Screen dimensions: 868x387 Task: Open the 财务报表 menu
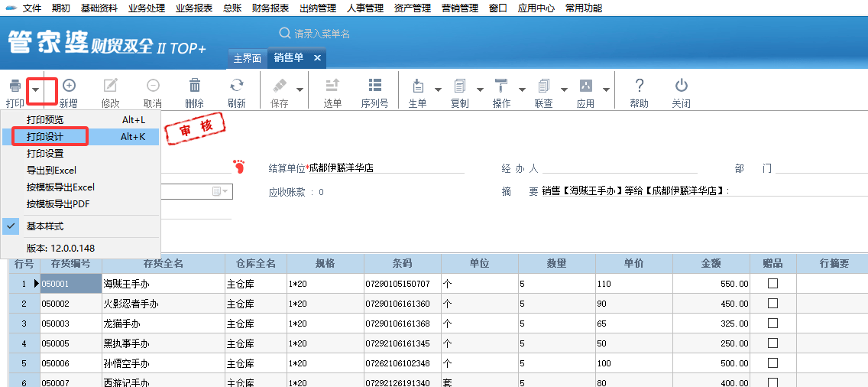(270, 8)
